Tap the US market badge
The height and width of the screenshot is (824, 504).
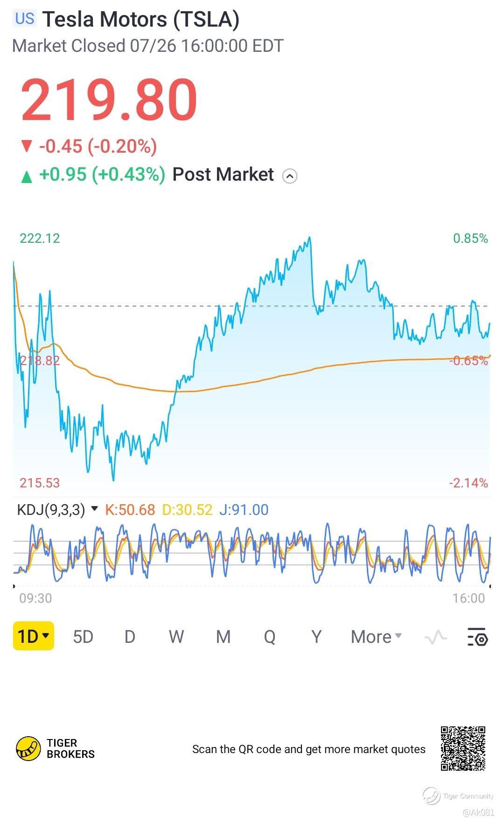(x=24, y=19)
